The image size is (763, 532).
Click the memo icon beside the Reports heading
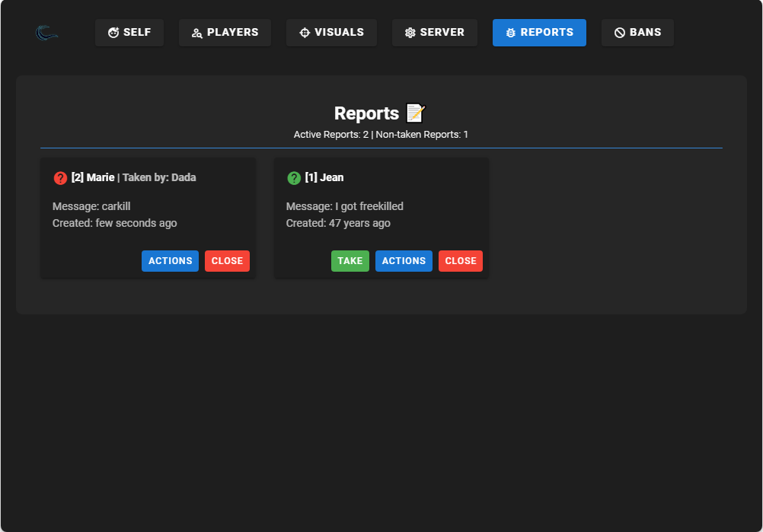(414, 112)
